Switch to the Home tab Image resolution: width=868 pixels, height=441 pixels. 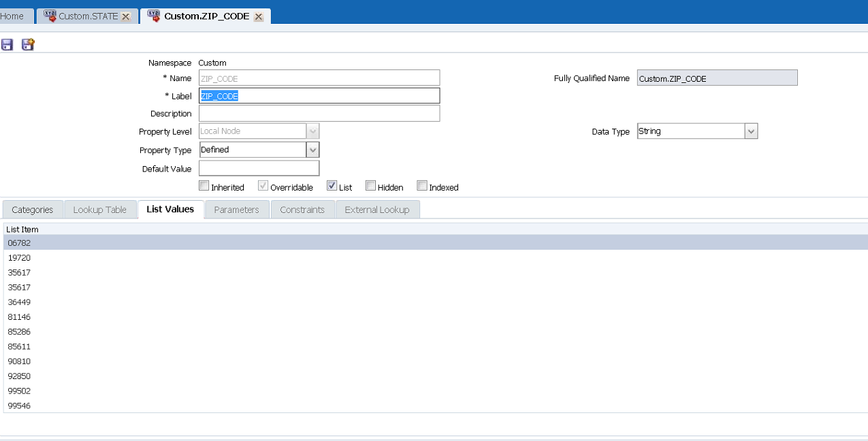point(12,16)
